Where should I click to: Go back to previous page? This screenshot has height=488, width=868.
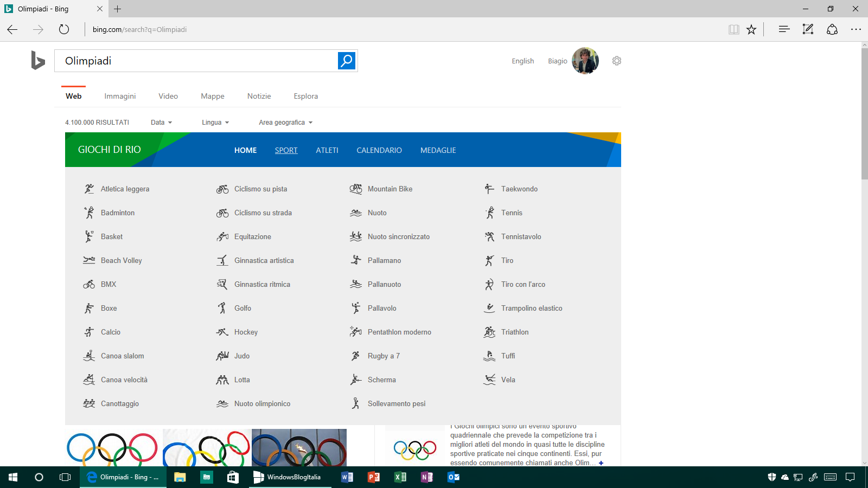(12, 29)
